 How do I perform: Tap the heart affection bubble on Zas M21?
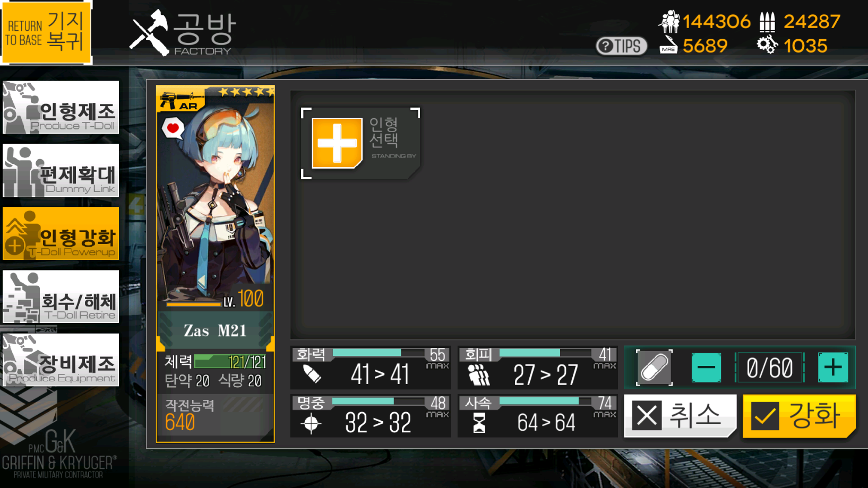point(173,128)
